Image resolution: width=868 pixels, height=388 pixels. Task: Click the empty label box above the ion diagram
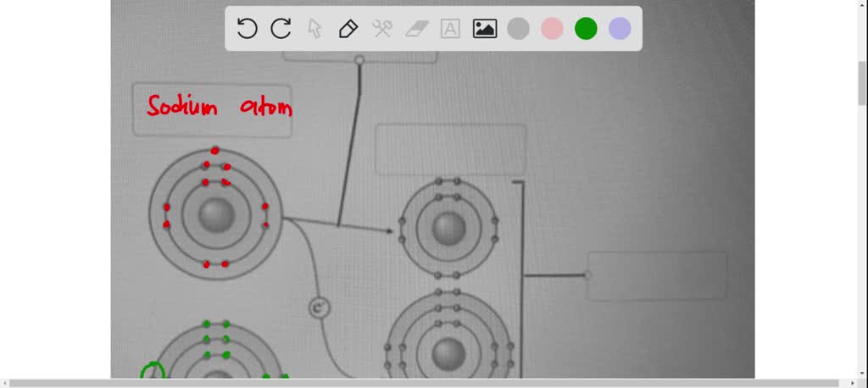pos(451,150)
